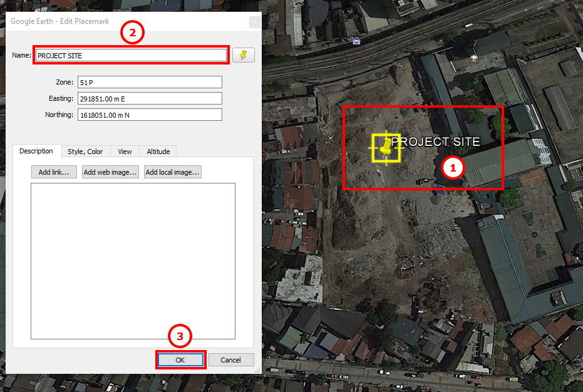Choose the Add local image... button
Screen dimensions: 583x392
click(172, 172)
